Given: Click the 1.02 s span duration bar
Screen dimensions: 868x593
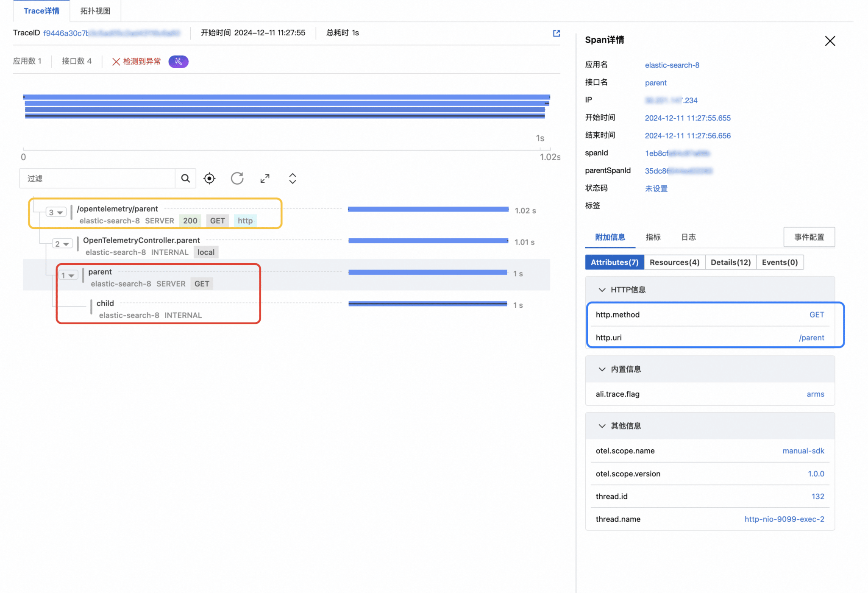Looking at the screenshot, I should [x=428, y=209].
